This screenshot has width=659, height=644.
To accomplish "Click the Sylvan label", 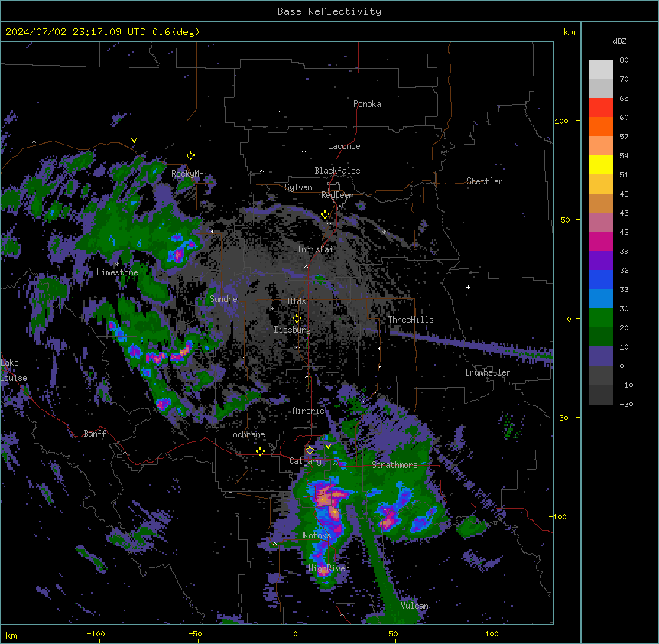I will (x=298, y=187).
